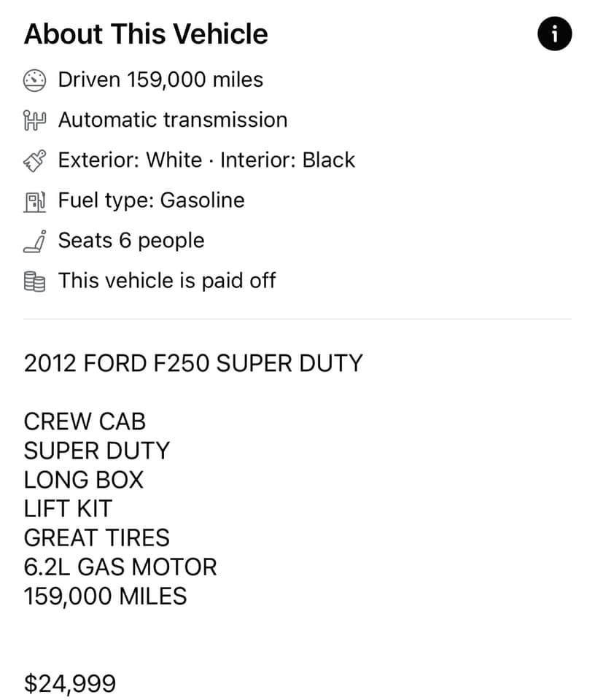Click the gas pump fuel icon

pyautogui.click(x=34, y=201)
